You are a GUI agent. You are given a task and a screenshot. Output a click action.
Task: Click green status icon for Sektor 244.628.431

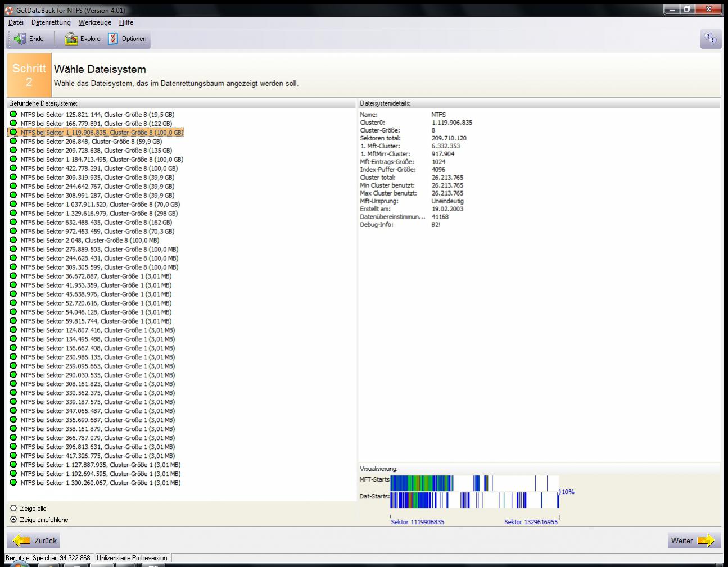(x=13, y=258)
